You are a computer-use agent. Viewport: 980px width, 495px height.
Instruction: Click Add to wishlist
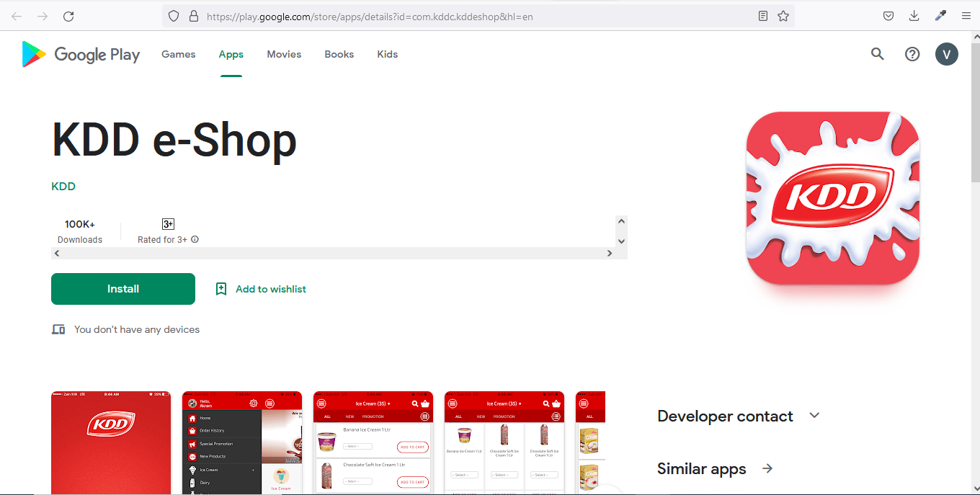(261, 289)
